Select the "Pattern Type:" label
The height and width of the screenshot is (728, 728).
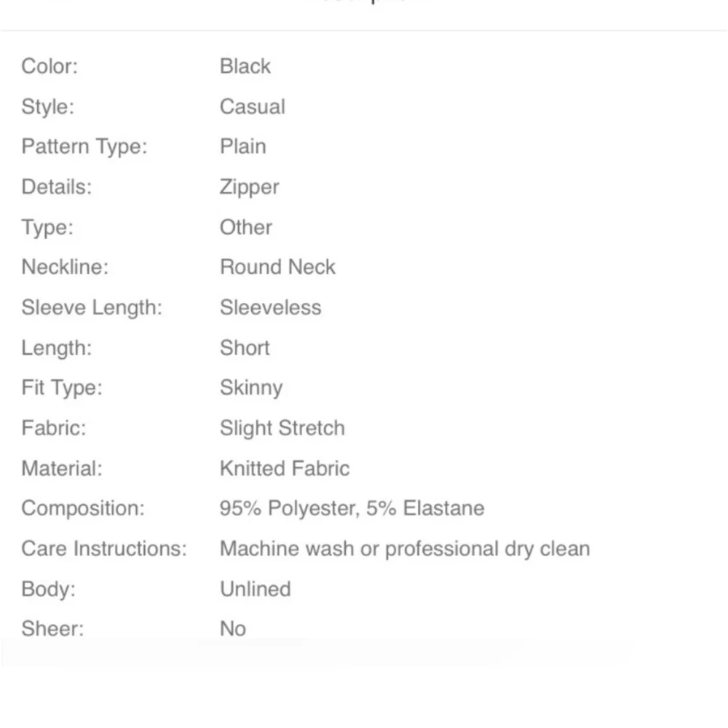click(x=84, y=146)
